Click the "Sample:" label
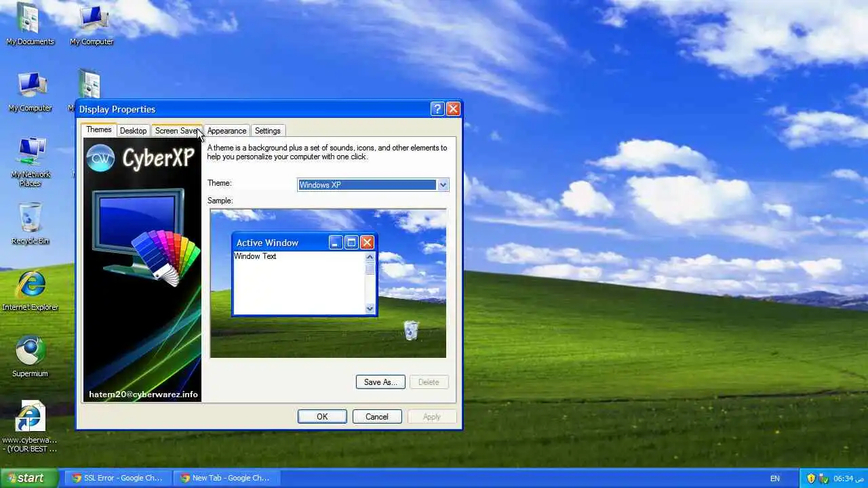 point(220,201)
